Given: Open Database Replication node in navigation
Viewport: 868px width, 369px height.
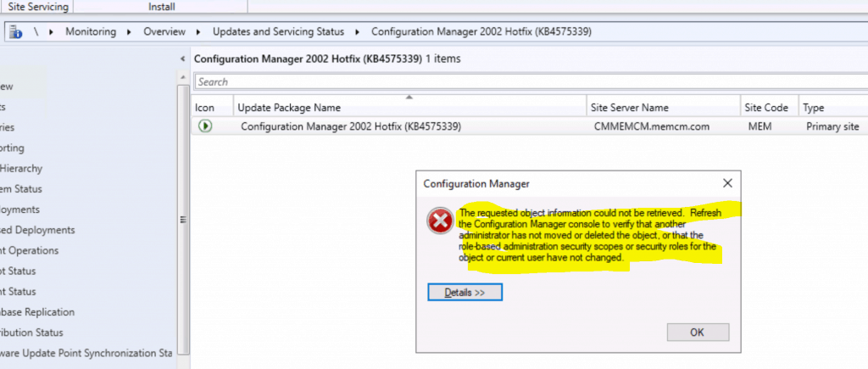Looking at the screenshot, I should click(37, 312).
